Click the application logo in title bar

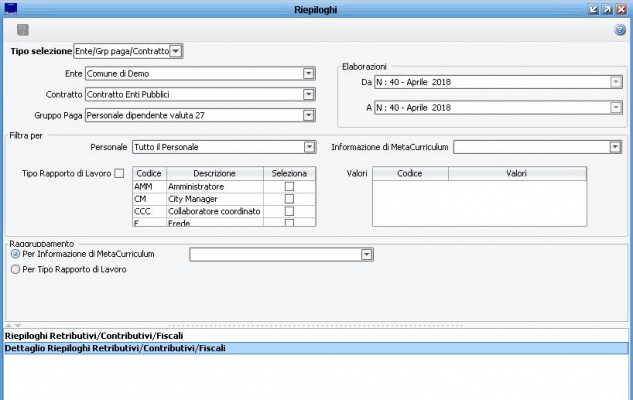tap(11, 9)
